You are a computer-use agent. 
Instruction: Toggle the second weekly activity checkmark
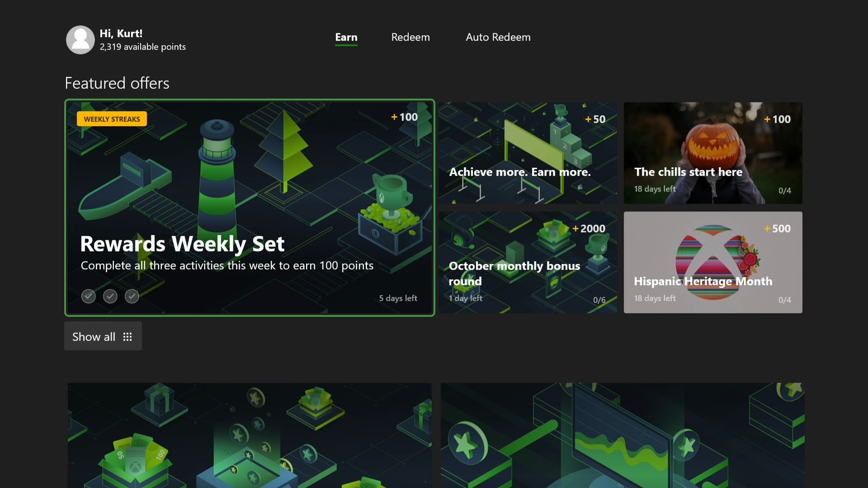pos(110,296)
